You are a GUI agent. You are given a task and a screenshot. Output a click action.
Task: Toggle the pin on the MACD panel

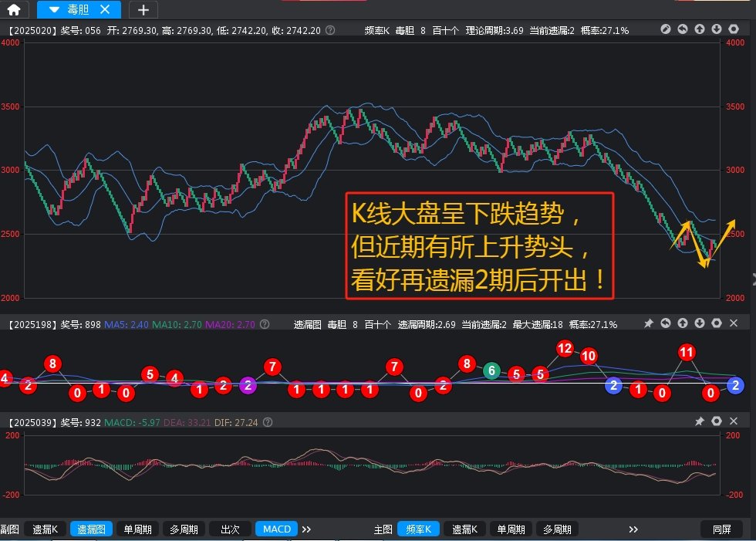click(700, 421)
